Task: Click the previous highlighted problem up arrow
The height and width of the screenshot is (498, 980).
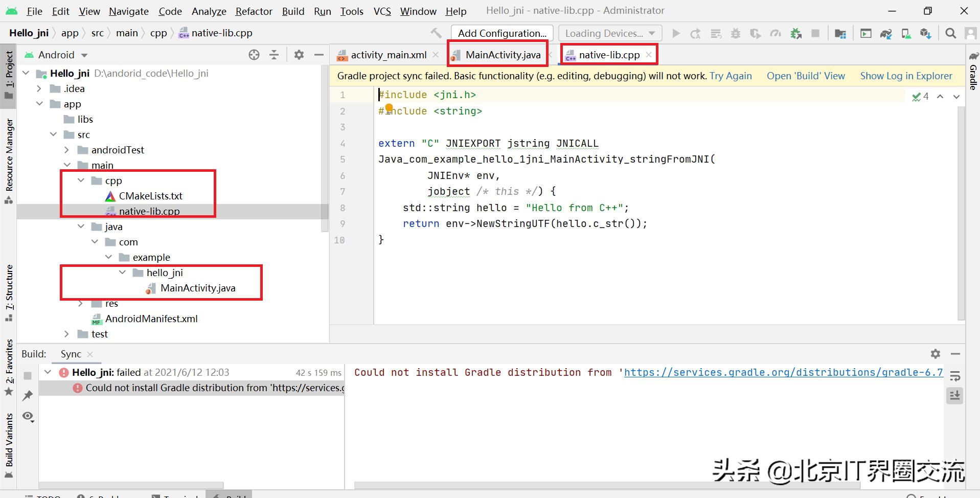Action: point(940,96)
